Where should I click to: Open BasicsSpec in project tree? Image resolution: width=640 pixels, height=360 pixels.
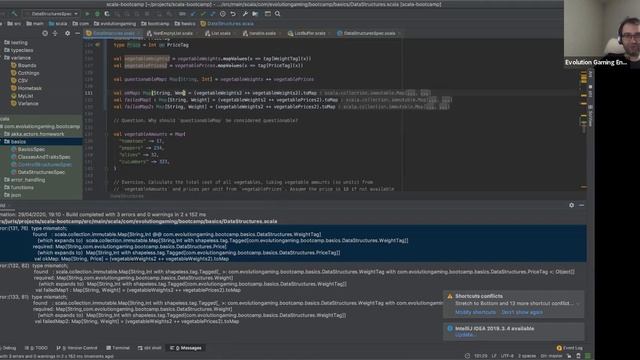point(28,149)
